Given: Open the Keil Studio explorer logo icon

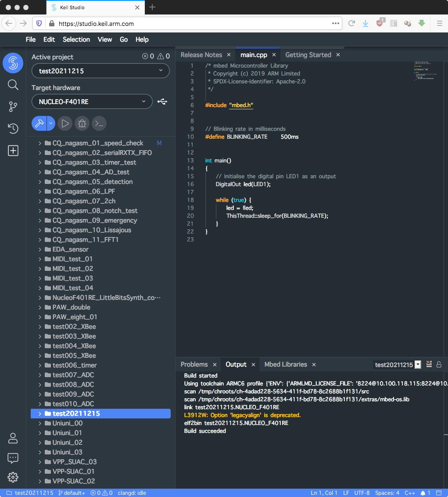Looking at the screenshot, I should coord(13,63).
